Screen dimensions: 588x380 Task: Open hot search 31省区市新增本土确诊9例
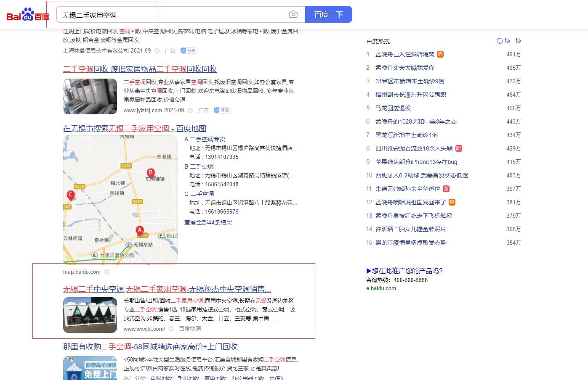[x=410, y=81]
